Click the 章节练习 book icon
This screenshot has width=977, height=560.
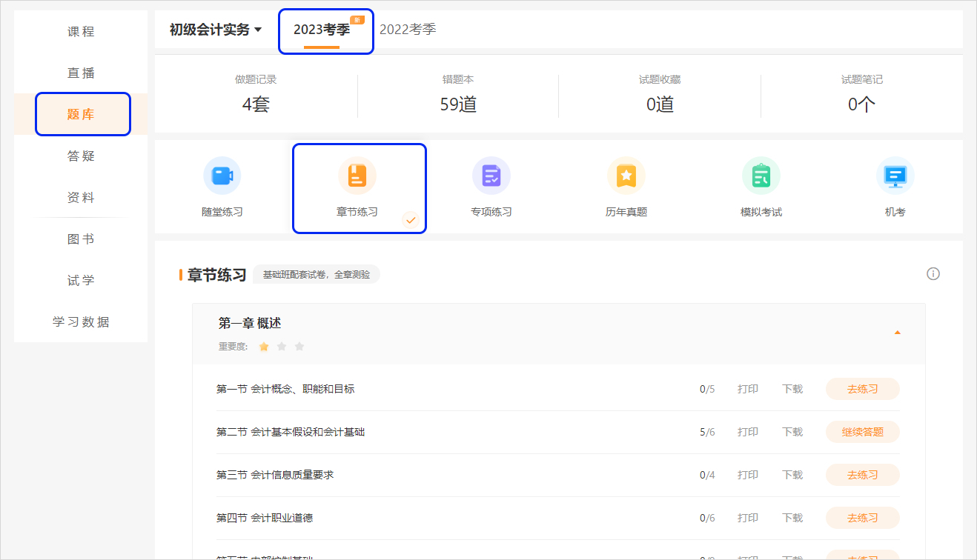(357, 175)
